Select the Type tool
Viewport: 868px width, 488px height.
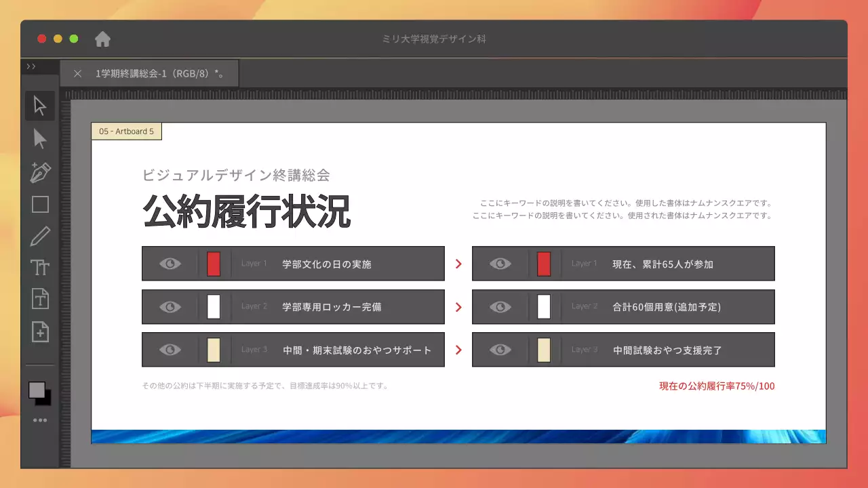[x=40, y=267]
